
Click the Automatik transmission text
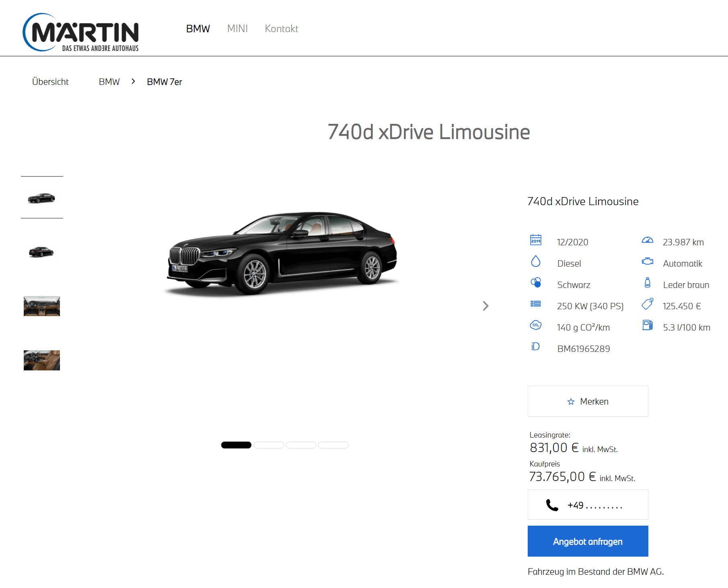683,263
